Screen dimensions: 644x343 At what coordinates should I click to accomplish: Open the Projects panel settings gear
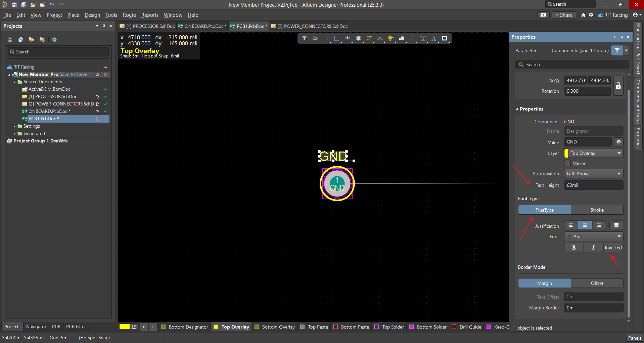[x=54, y=40]
